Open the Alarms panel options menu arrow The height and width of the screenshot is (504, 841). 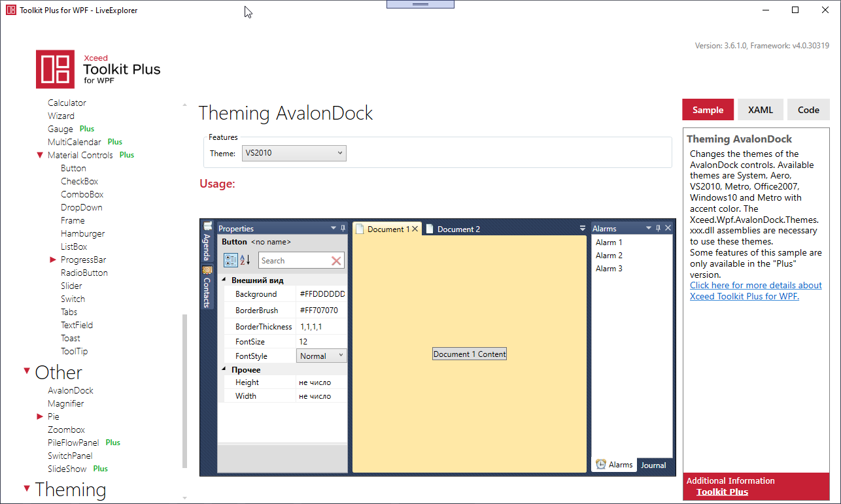[x=649, y=228]
